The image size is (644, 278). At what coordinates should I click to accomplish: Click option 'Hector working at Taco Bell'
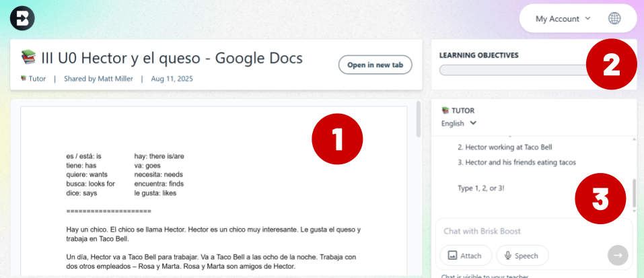point(505,147)
